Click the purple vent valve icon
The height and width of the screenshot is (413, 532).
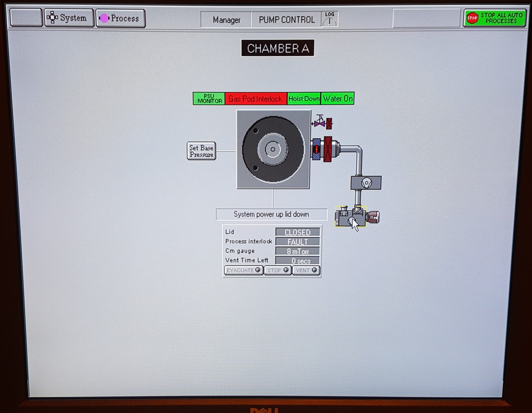320,123
